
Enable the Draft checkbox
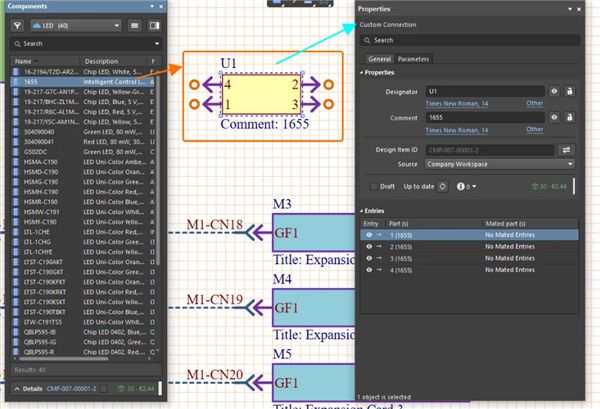coord(375,186)
